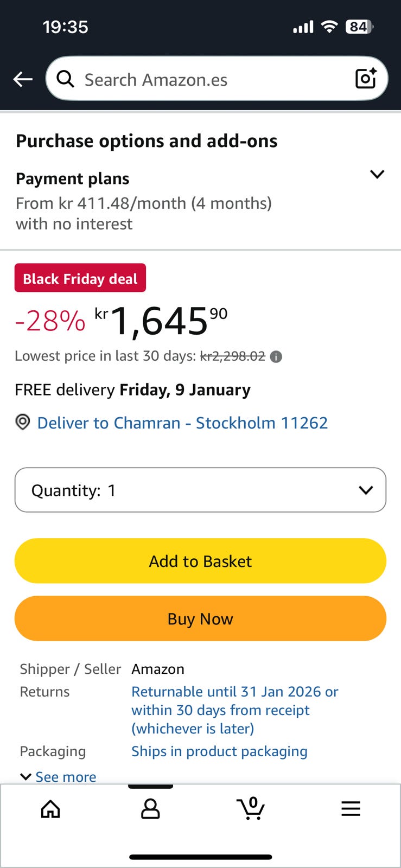This screenshot has width=401, height=868.
Task: Tap the Black Friday deal badge
Action: 80,278
